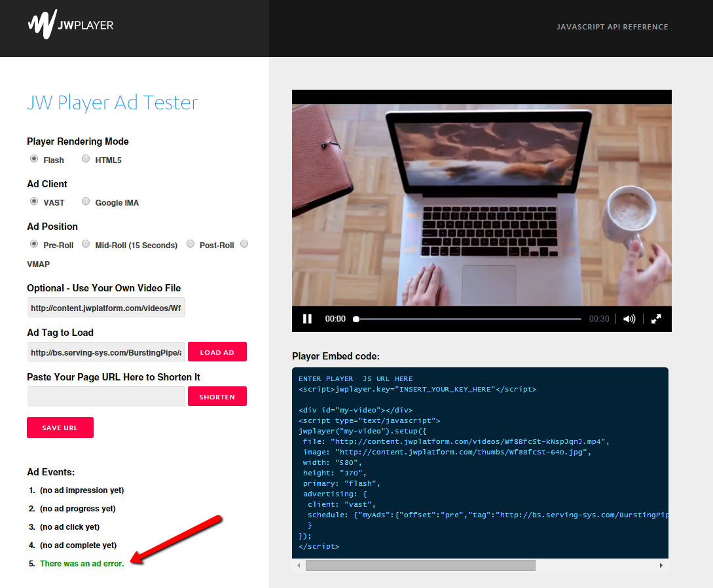Click the JW Player logo
This screenshot has width=713, height=588.
[70, 25]
